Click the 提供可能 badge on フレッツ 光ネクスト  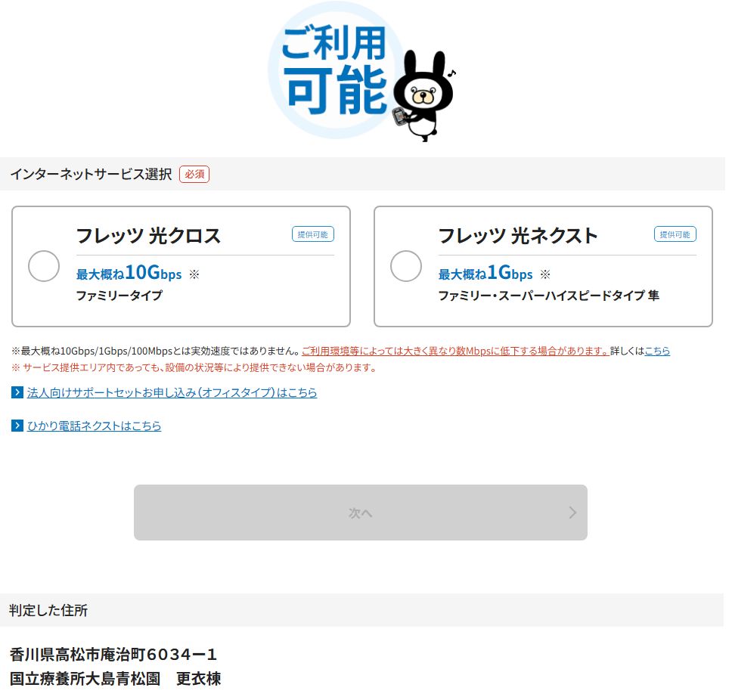(x=675, y=234)
